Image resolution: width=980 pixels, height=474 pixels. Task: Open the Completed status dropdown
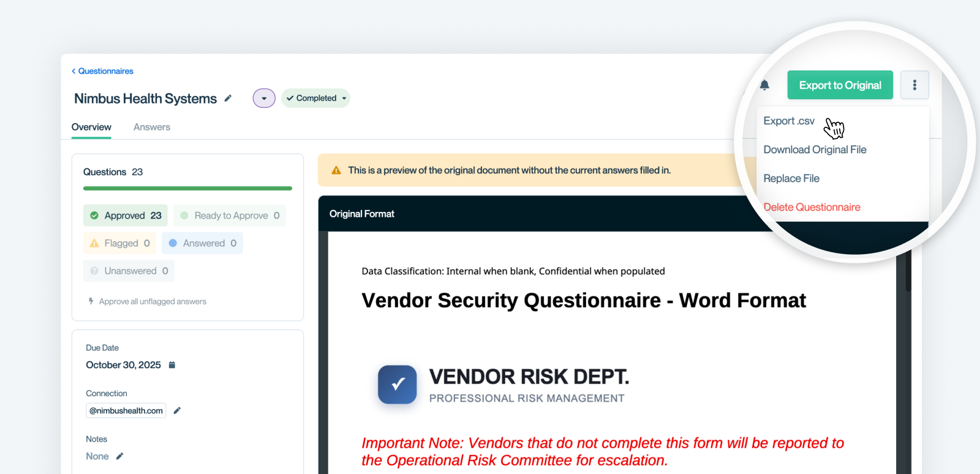[315, 98]
